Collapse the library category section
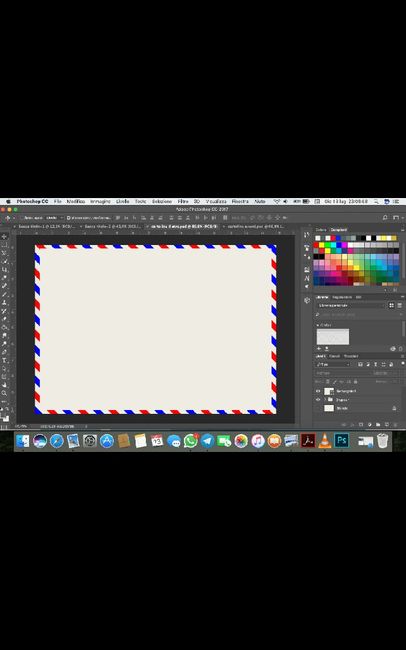Viewport: 406px width, 650px height. point(318,325)
